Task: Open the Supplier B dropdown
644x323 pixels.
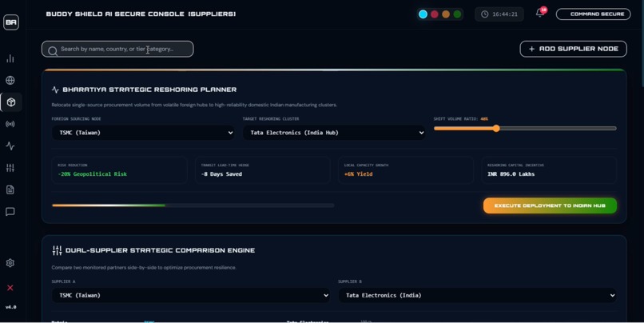Action: tap(477, 295)
